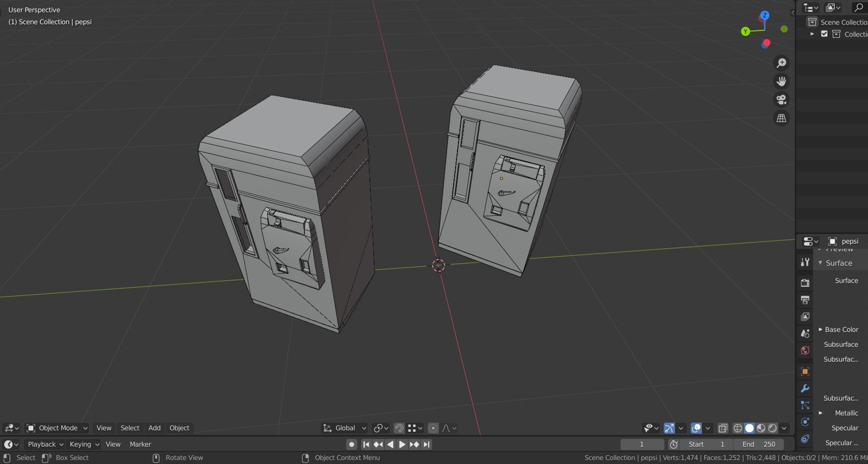This screenshot has height=464, width=868.
Task: Open the Add menu
Action: click(154, 428)
